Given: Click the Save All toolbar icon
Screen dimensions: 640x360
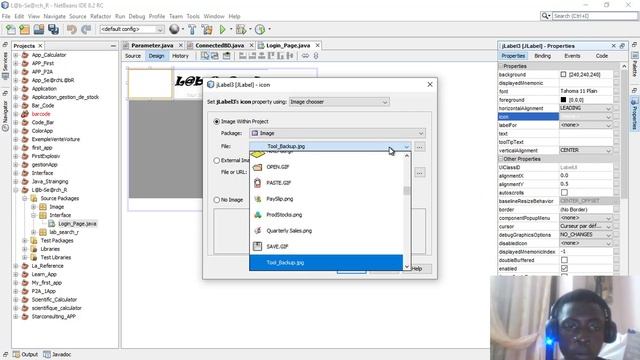Looking at the screenshot, I should [x=53, y=29].
